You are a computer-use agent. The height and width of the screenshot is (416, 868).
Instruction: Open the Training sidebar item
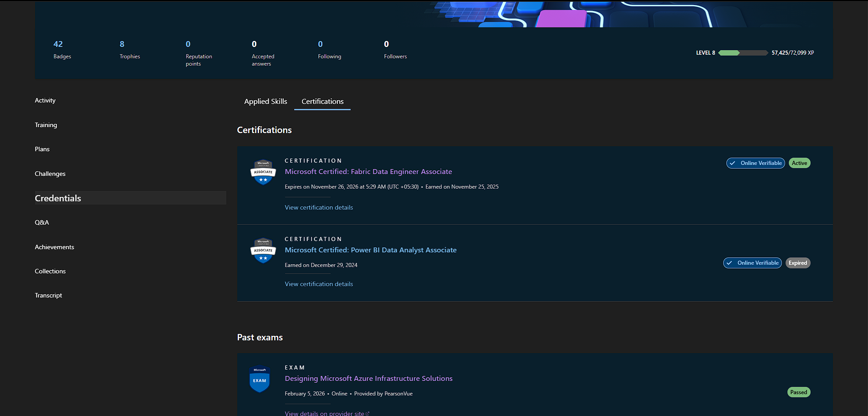(x=46, y=125)
